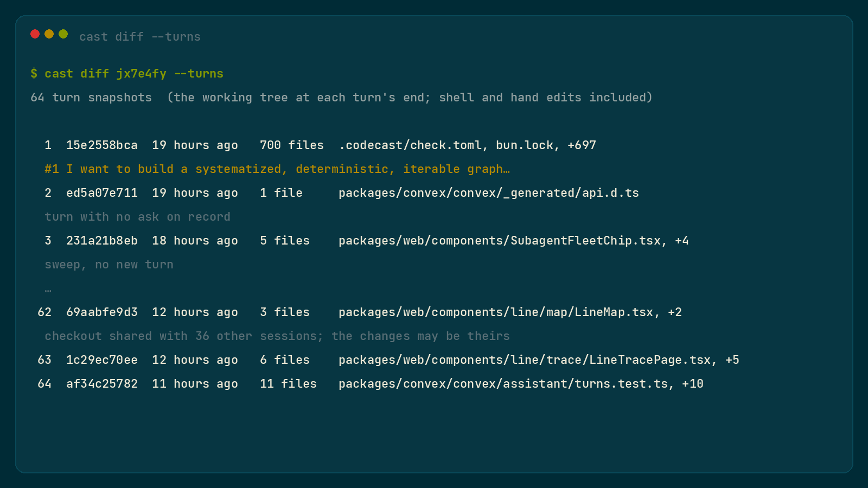Click the '#1 I want to build a systematized' prompt
Viewport: 868px width, 488px height.
(277, 169)
